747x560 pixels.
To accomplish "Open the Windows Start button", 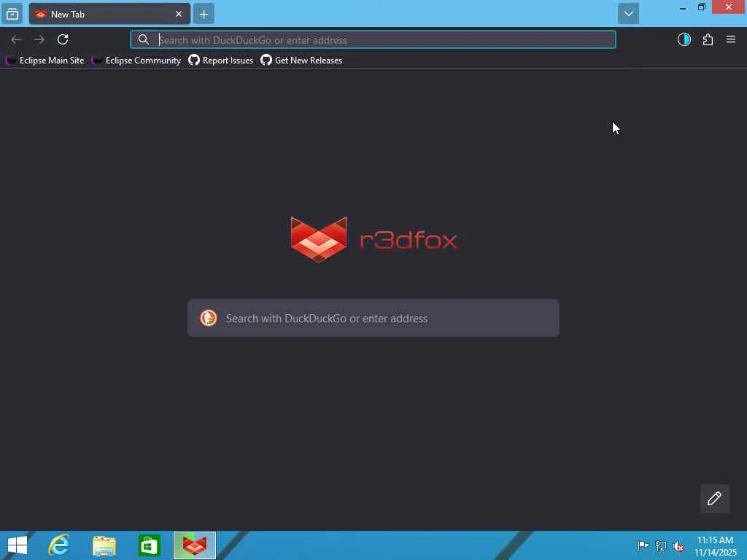I will [x=18, y=545].
